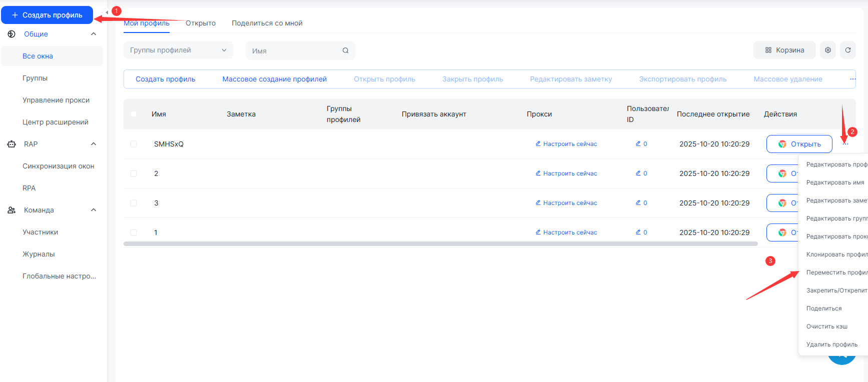
Task: Select the SMHSxQ profile checkbox
Action: [134, 144]
